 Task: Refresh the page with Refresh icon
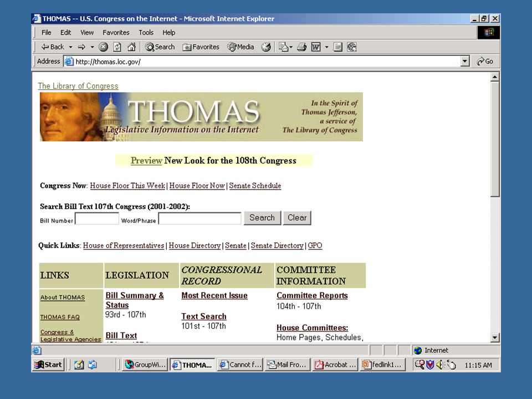[117, 47]
